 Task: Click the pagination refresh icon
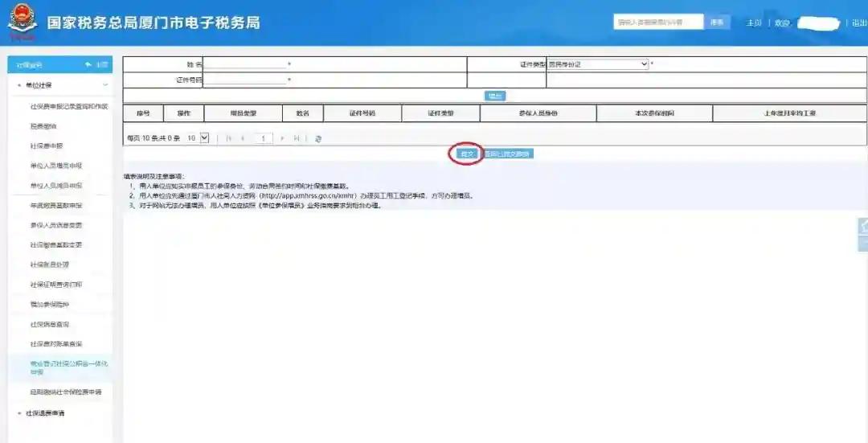[x=319, y=138]
